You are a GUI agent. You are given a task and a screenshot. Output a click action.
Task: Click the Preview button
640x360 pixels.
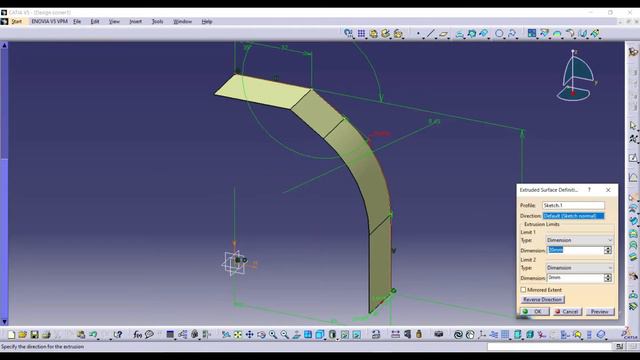click(x=600, y=311)
